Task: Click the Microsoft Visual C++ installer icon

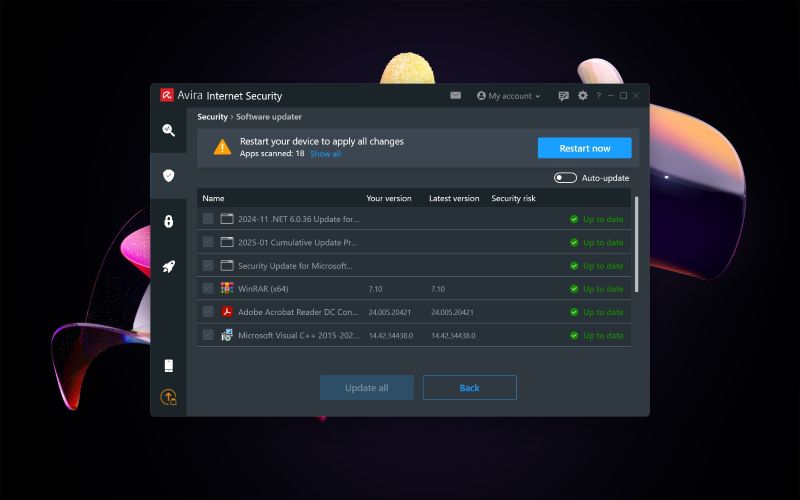Action: (x=227, y=335)
